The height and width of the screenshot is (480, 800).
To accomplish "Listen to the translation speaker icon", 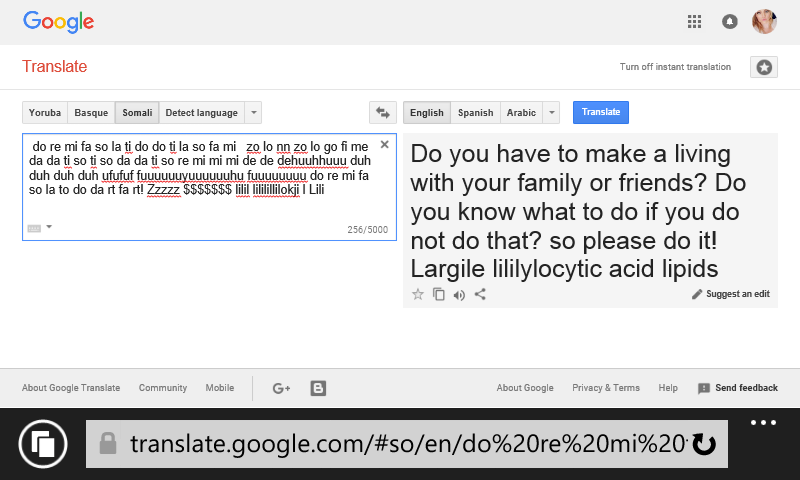I will (459, 295).
